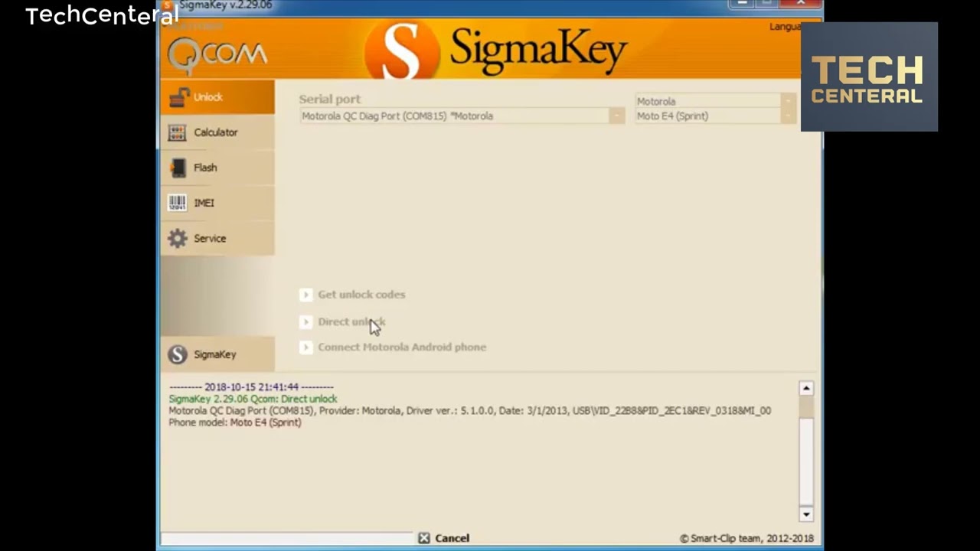The width and height of the screenshot is (980, 551).
Task: Open the Unlock tab
Action: click(217, 97)
